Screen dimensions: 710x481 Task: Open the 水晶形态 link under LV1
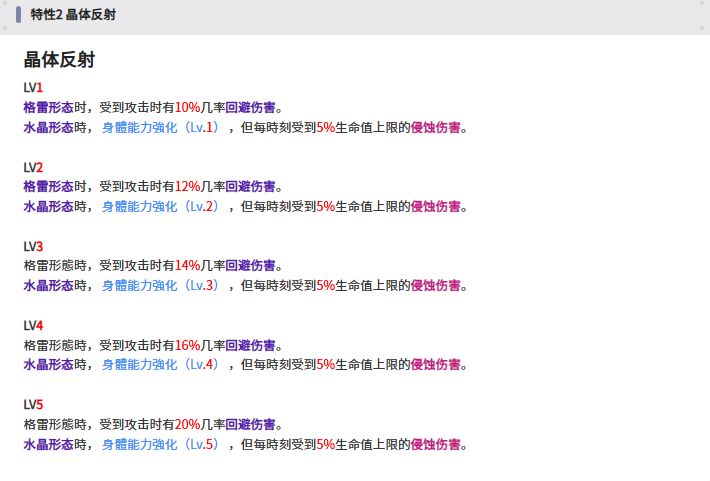click(x=48, y=127)
